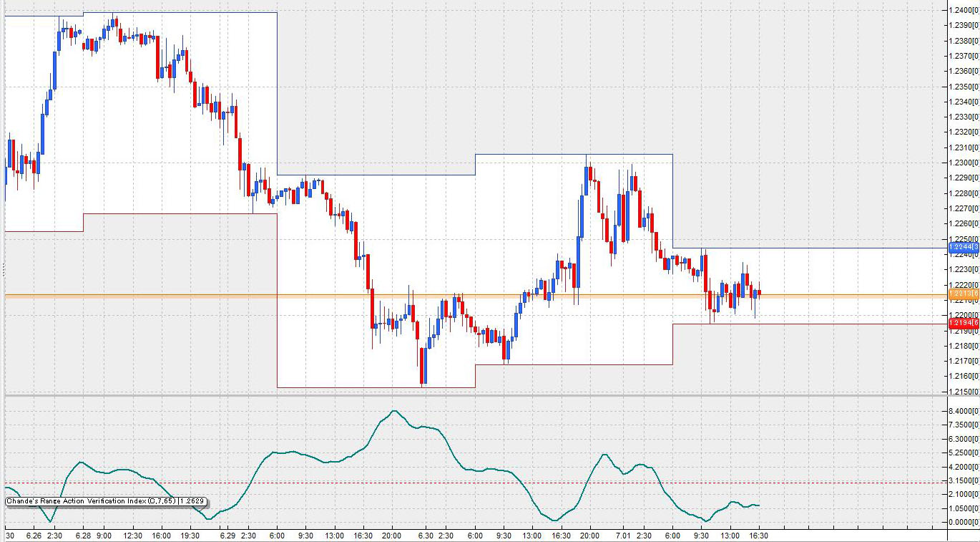Click the 1.2370 price axis label
The width and height of the screenshot is (980, 542).
964,56
